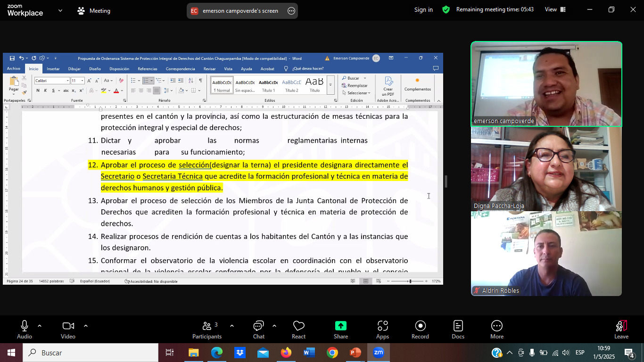Open Complementos add-ins

(418, 84)
